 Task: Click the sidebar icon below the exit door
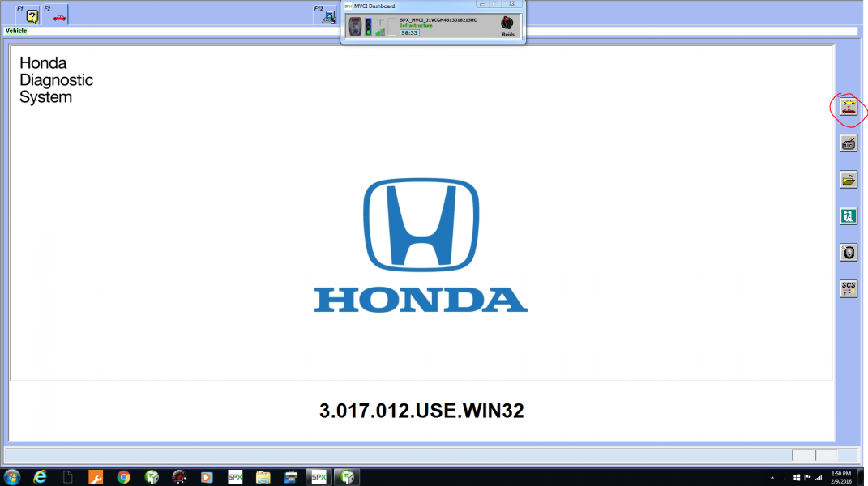(x=848, y=253)
